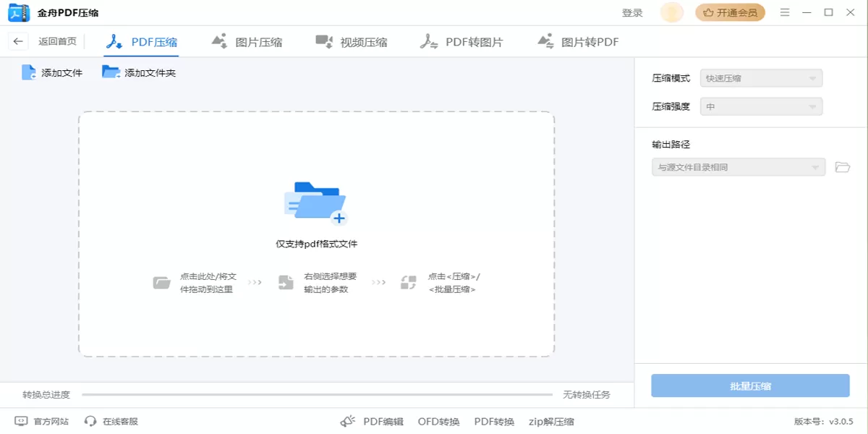Viewport: 868px width, 434px height.
Task: Open the hamburger main menu icon
Action: [785, 12]
